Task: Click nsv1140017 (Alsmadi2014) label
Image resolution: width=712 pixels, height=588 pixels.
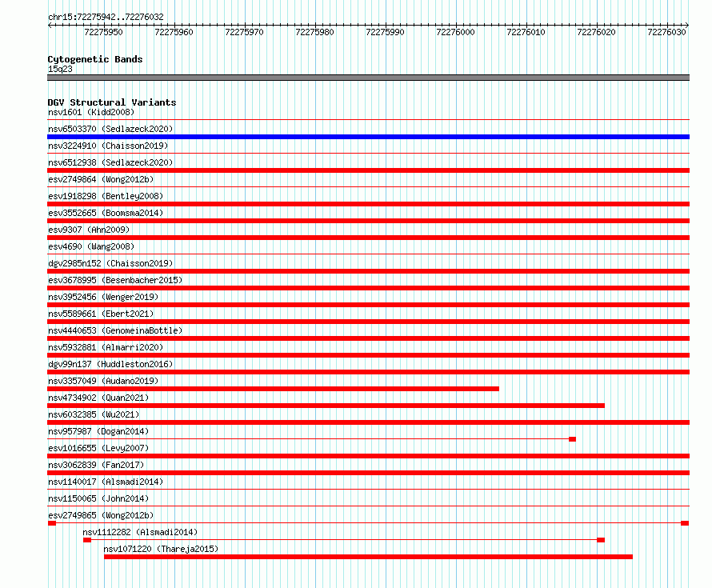Action: click(106, 482)
